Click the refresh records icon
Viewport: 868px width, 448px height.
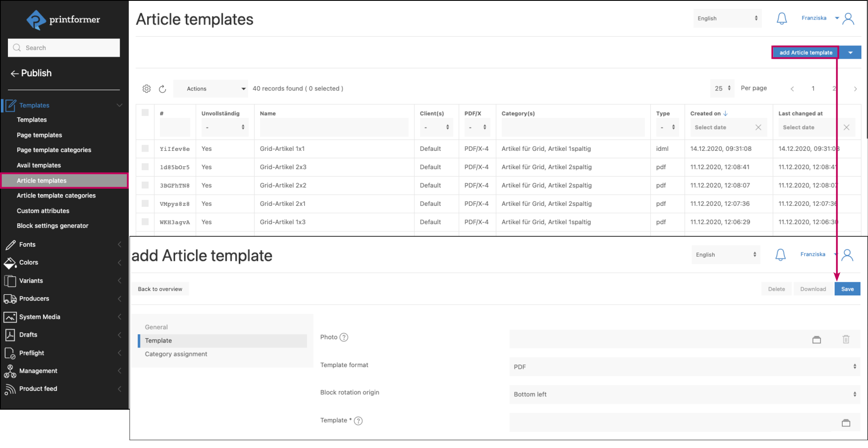(x=163, y=89)
